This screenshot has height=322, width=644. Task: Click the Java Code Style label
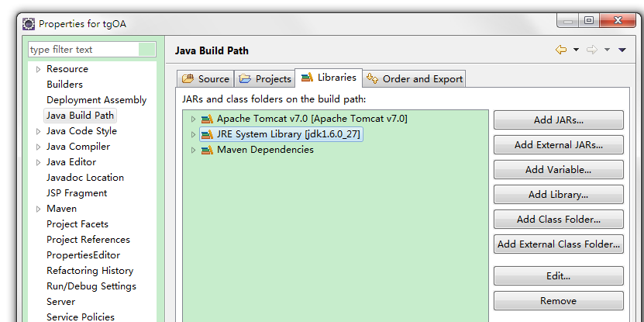pyautogui.click(x=81, y=131)
